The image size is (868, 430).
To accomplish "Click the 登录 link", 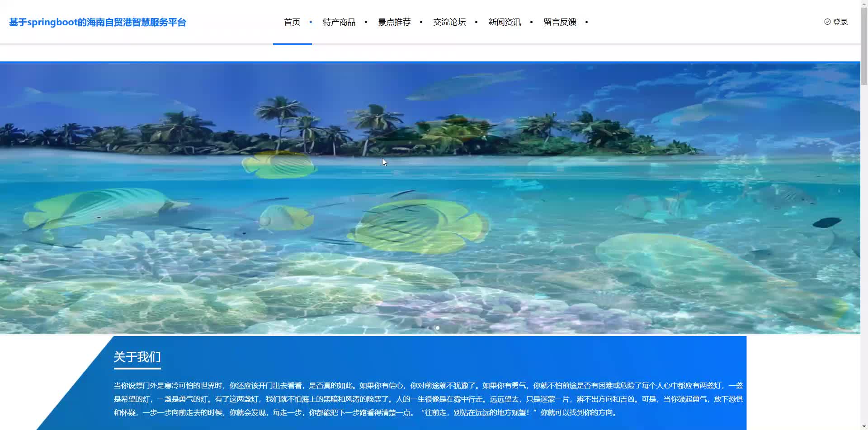I will pyautogui.click(x=840, y=21).
